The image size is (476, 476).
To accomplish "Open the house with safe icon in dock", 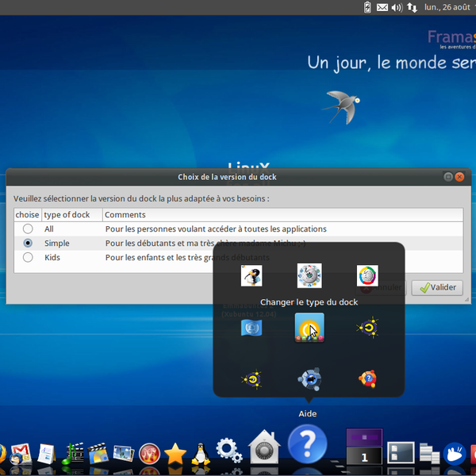I will pos(264,447).
